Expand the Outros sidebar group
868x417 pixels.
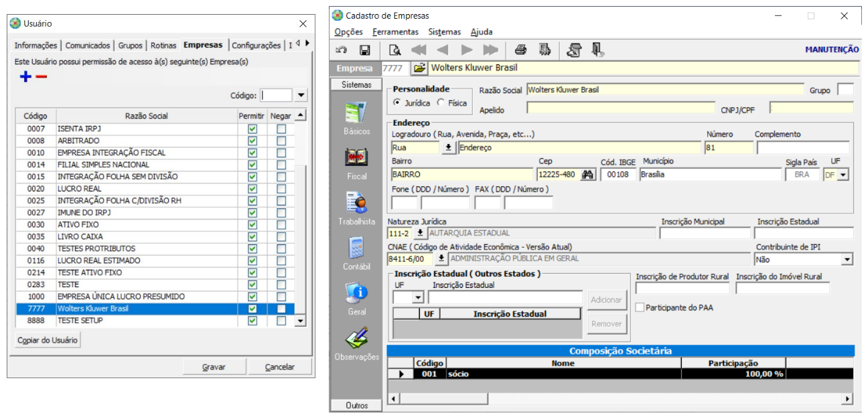[x=357, y=406]
